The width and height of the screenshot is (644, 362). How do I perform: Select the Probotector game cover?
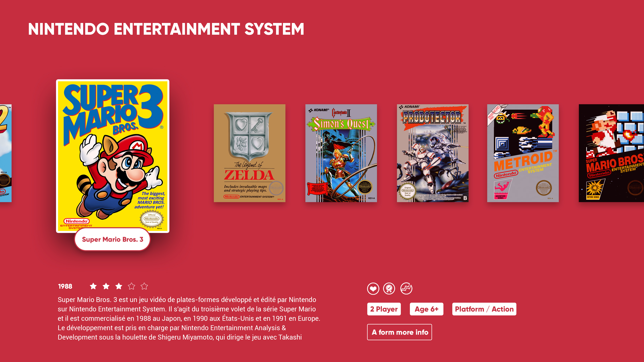click(433, 153)
